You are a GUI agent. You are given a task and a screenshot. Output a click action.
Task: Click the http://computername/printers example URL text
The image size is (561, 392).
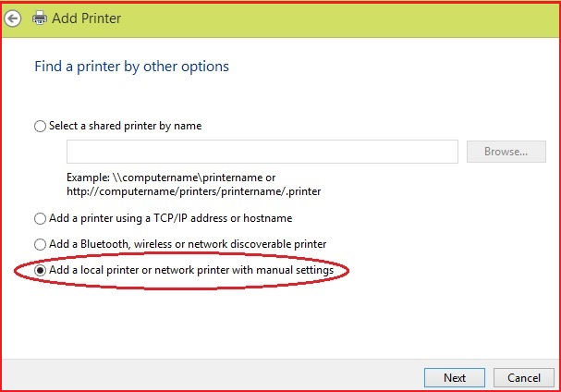click(193, 191)
